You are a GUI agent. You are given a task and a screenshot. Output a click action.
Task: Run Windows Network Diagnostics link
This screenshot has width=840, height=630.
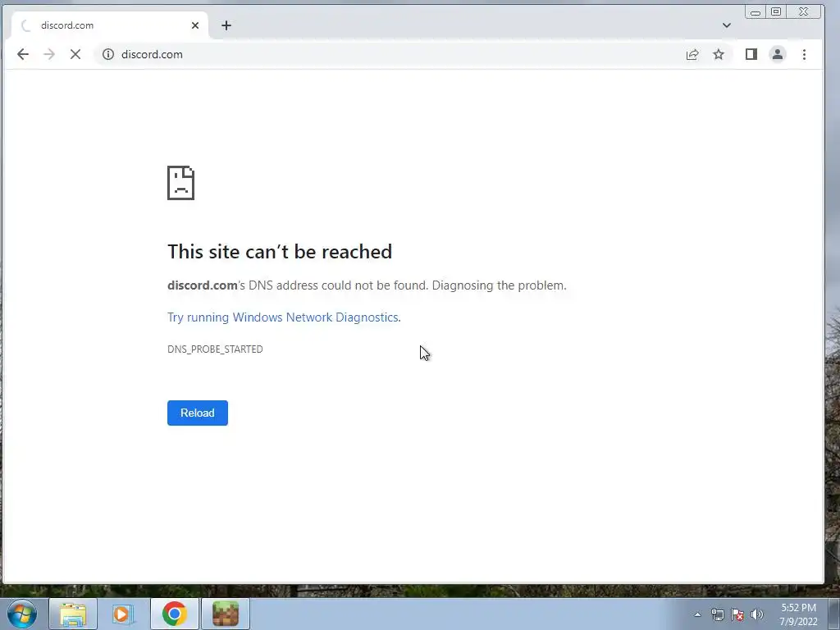[x=283, y=317]
